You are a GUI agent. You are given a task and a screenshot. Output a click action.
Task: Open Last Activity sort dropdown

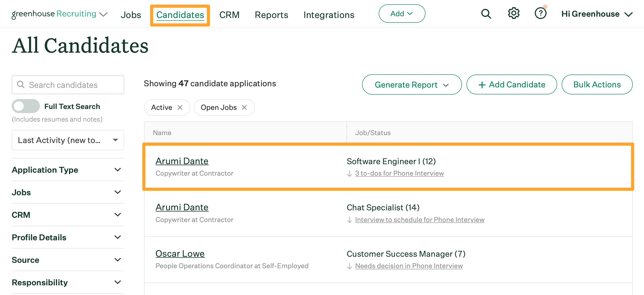click(x=68, y=140)
